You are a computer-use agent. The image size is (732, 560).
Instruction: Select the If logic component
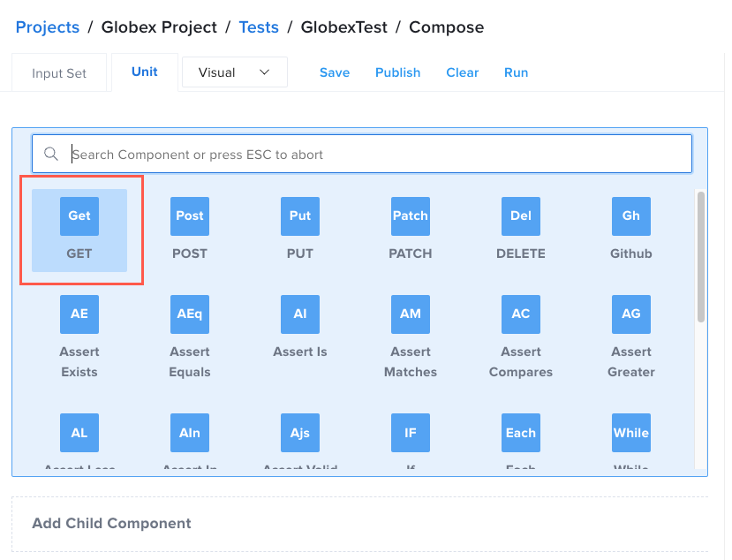[410, 433]
